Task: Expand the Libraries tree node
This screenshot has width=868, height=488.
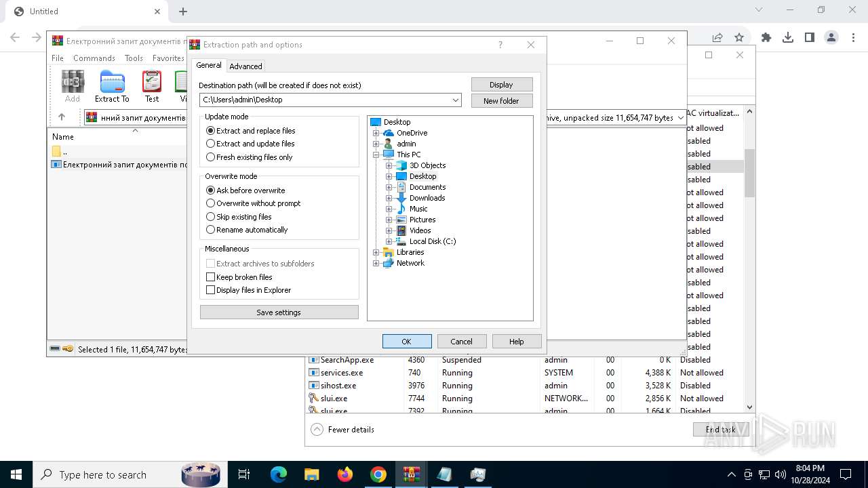Action: click(376, 252)
